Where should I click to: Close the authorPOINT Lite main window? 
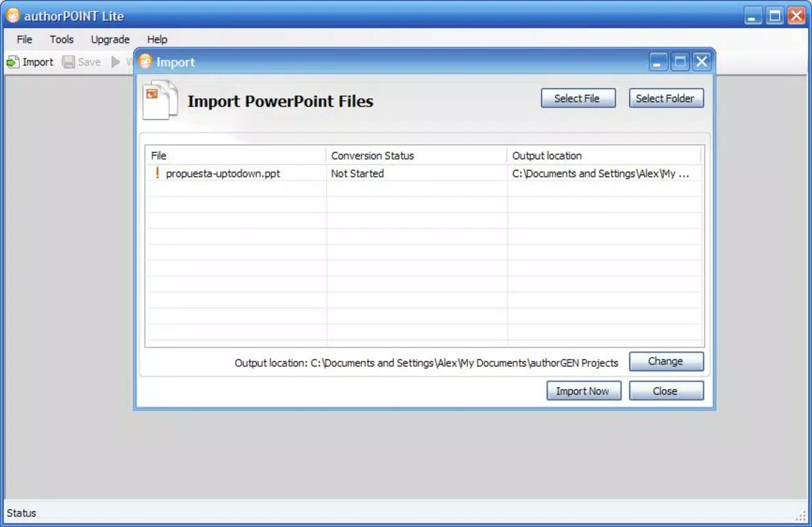[x=798, y=16]
